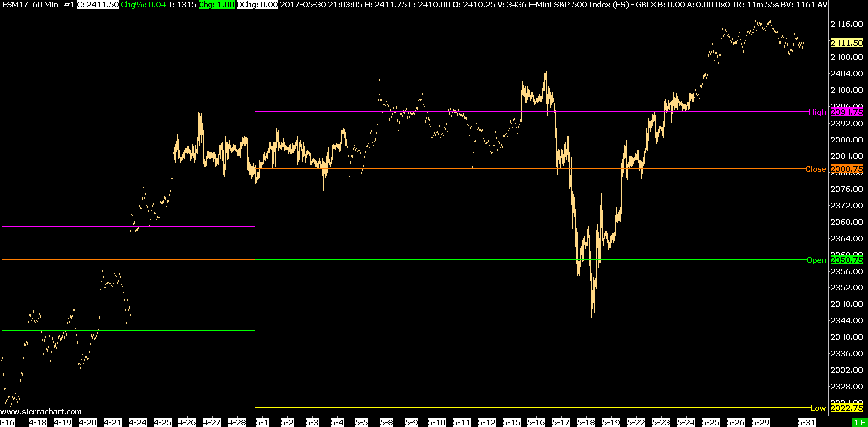Click the 5-22 date on the time axis
This screenshot has height=427, width=868.
[x=636, y=422]
